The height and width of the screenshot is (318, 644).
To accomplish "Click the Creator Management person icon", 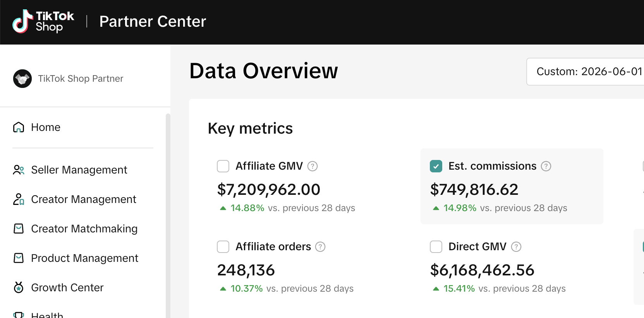I will point(19,199).
